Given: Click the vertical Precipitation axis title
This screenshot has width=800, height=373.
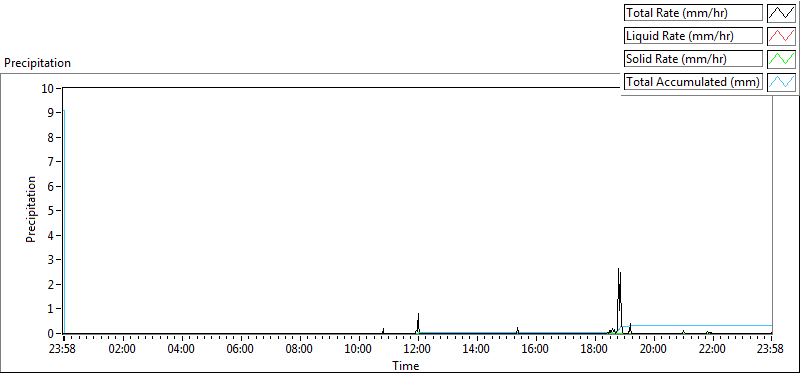Looking at the screenshot, I should 31,209.
